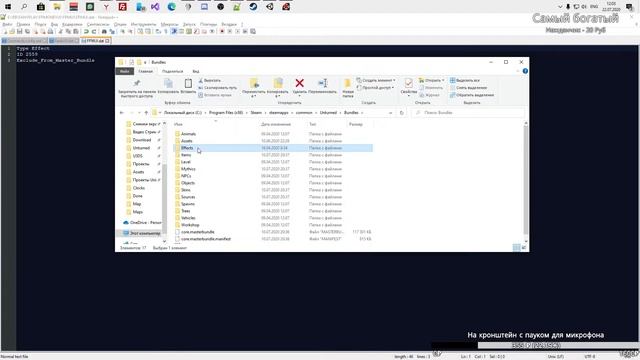Open the Recent locations dropdown near Back arrows
Screen dimensions: 640x360
(139, 113)
